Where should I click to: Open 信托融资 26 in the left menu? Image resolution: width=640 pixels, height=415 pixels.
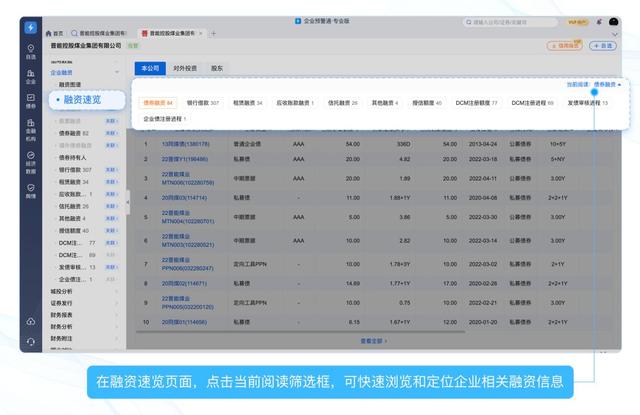(73, 206)
